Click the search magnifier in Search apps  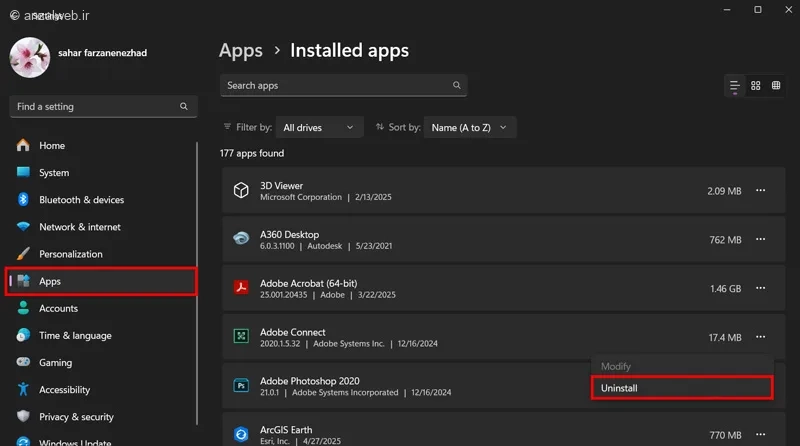(457, 86)
